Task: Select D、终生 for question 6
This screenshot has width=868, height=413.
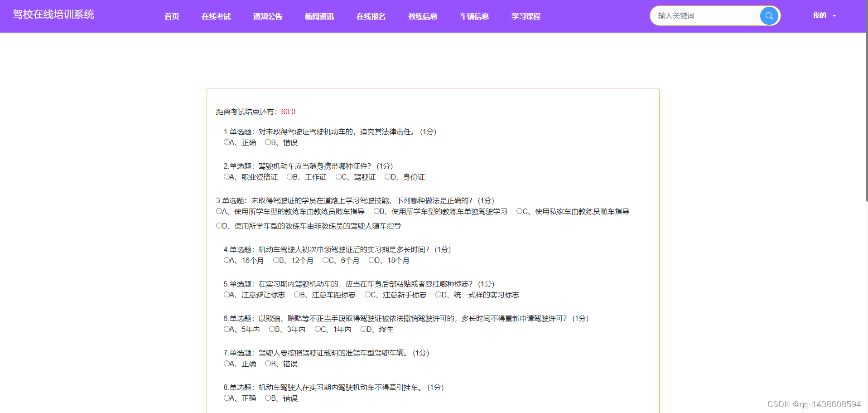Action: pos(363,329)
